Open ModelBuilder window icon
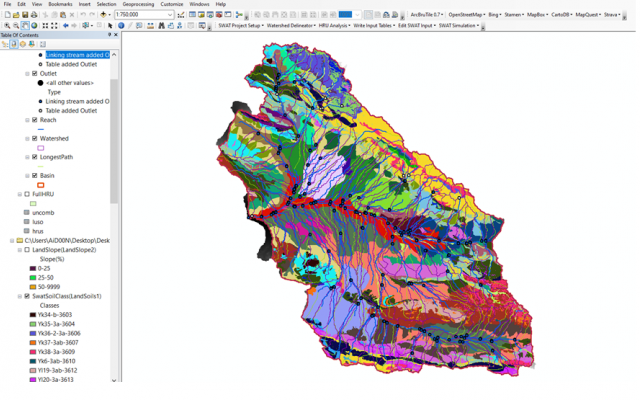The width and height of the screenshot is (640, 400). (x=239, y=15)
